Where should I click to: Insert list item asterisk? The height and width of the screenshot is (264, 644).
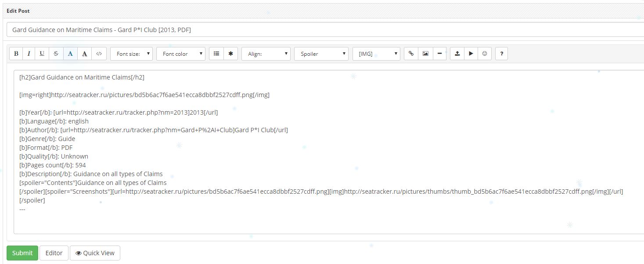coord(230,54)
